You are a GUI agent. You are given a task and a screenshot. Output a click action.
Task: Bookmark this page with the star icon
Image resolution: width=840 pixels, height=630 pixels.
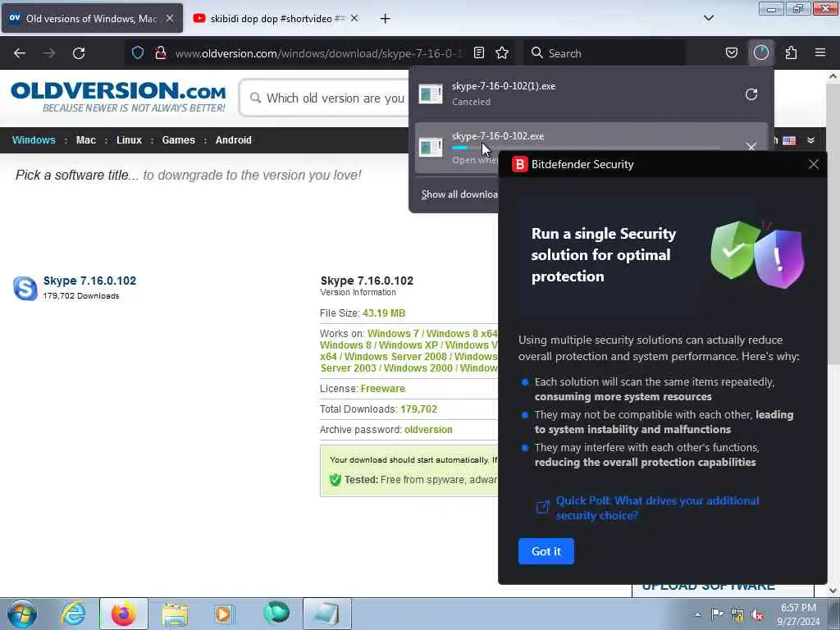[502, 52]
